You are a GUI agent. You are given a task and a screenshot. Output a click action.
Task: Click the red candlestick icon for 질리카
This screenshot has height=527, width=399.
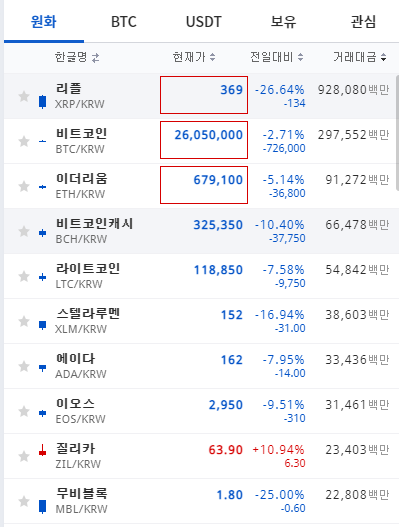point(42,450)
